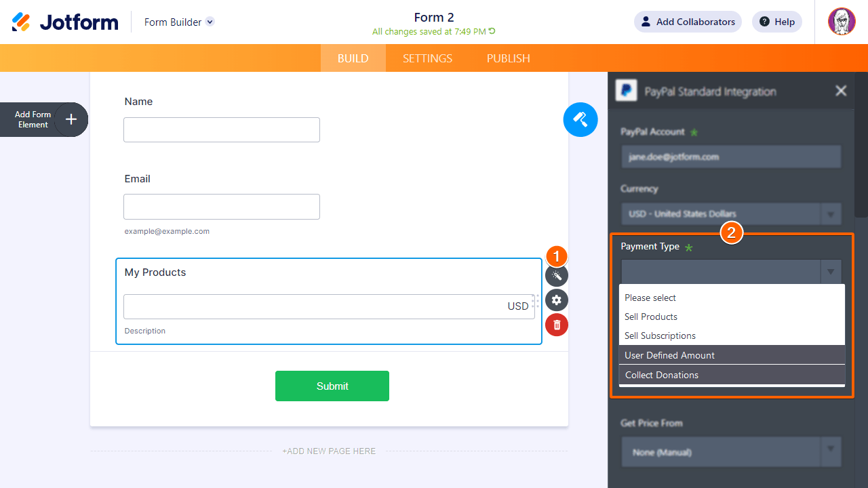Click the Email field label

pyautogui.click(x=137, y=179)
